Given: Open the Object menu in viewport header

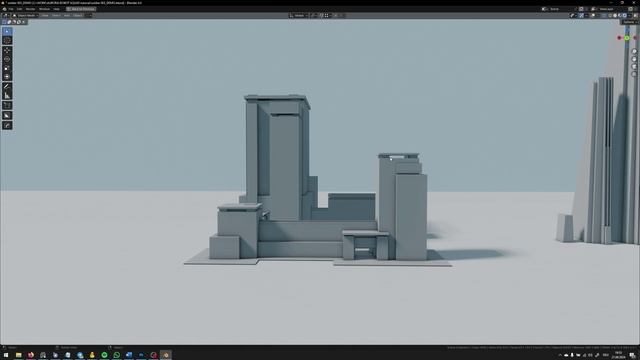Looking at the screenshot, I should click(x=78, y=16).
